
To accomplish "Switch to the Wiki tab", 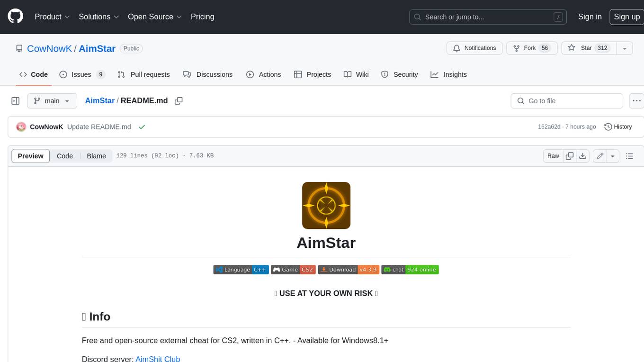I will click(x=356, y=74).
